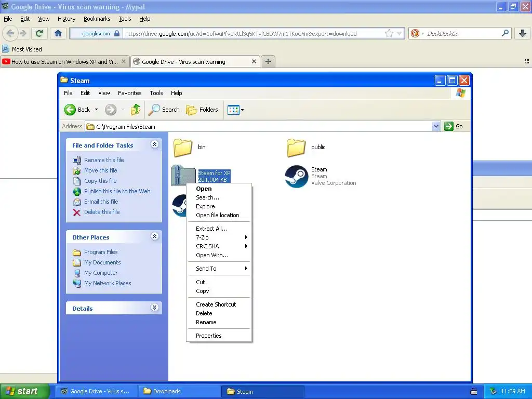Open a new tab with plus button
The height and width of the screenshot is (399, 532).
pyautogui.click(x=268, y=61)
